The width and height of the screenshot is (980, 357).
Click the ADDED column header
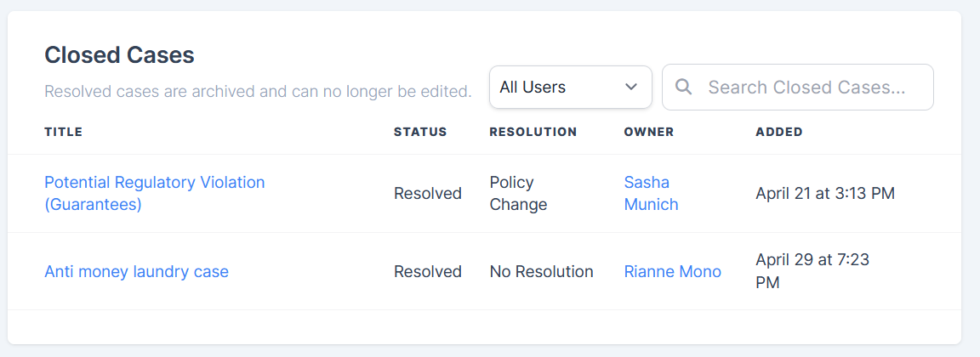click(x=778, y=132)
